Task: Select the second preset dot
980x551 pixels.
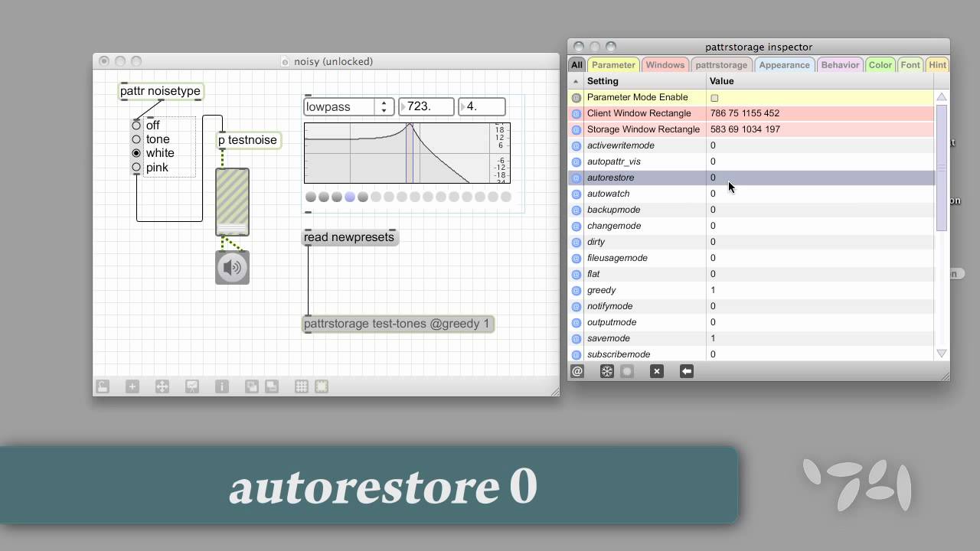Action: pyautogui.click(x=323, y=197)
